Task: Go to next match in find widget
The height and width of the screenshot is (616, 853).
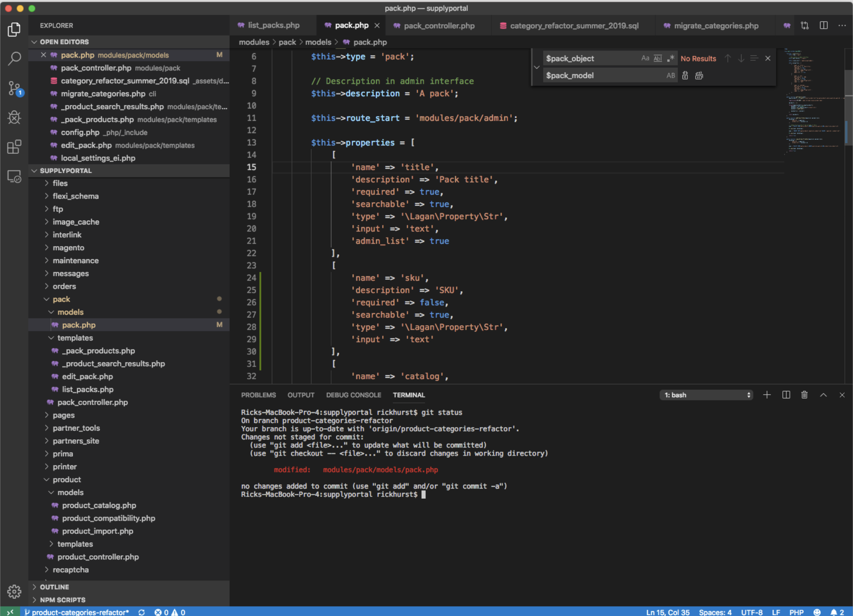Action: pyautogui.click(x=741, y=58)
